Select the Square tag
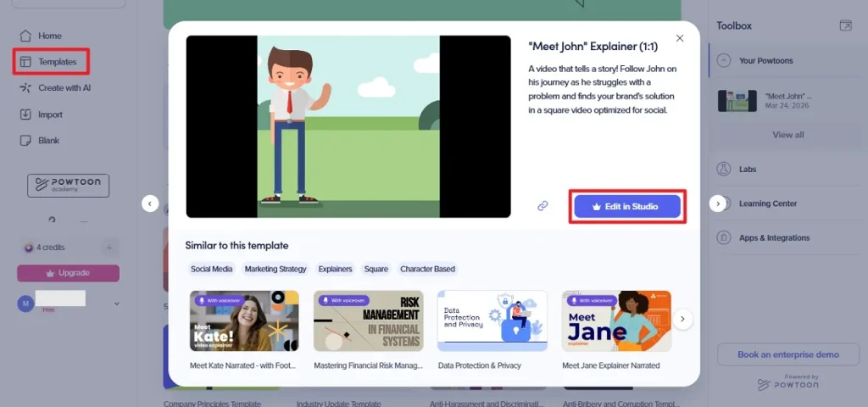Screen dimensions: 868x407 376,269
